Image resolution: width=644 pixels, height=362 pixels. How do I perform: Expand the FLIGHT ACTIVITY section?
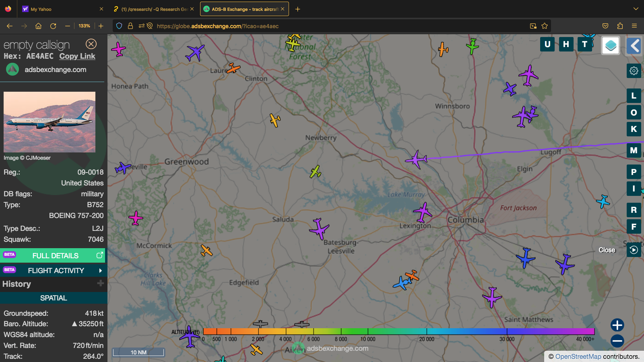pos(53,271)
